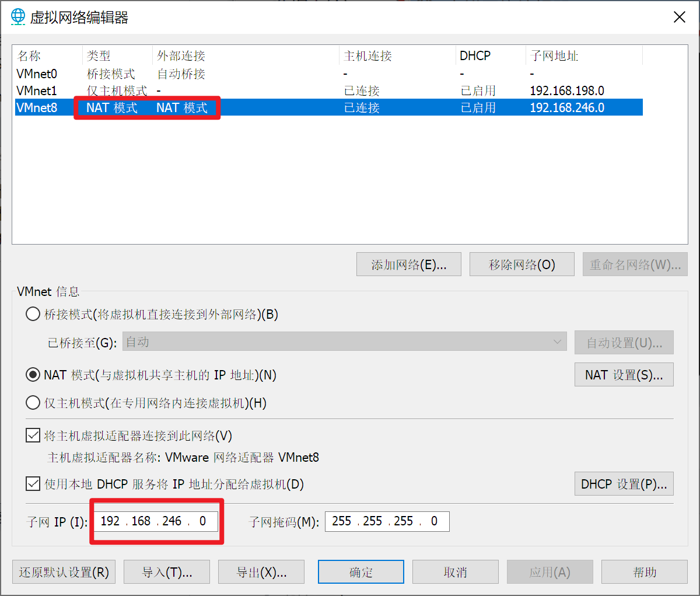700x596 pixels.
Task: Choose the 仅主机模式 radio option
Action: pos(33,403)
